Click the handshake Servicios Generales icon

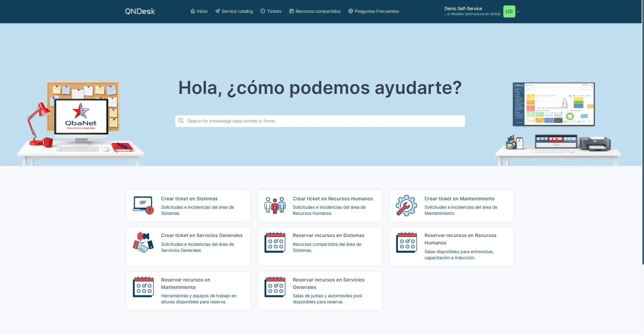pos(143,242)
